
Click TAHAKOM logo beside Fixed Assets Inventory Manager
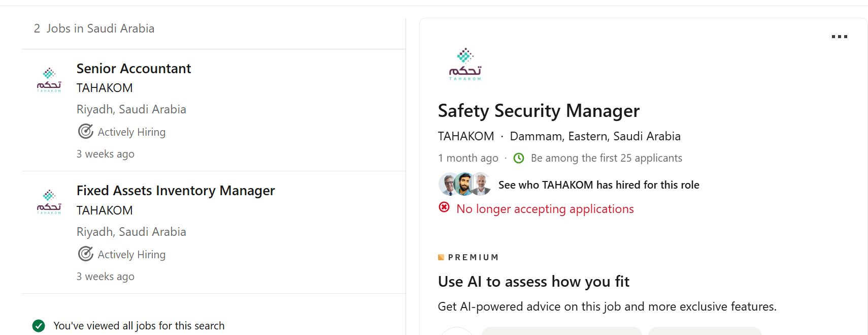49,202
